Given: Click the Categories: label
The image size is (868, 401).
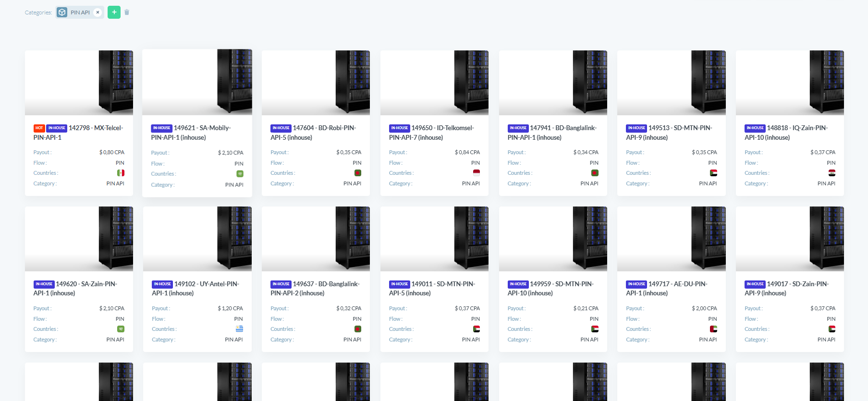Looking at the screenshot, I should pos(38,12).
